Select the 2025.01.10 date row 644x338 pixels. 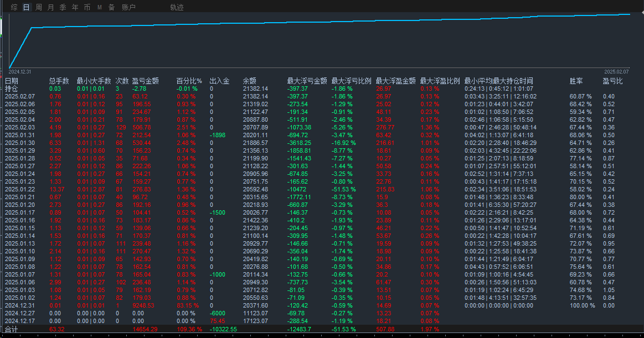coord(20,251)
